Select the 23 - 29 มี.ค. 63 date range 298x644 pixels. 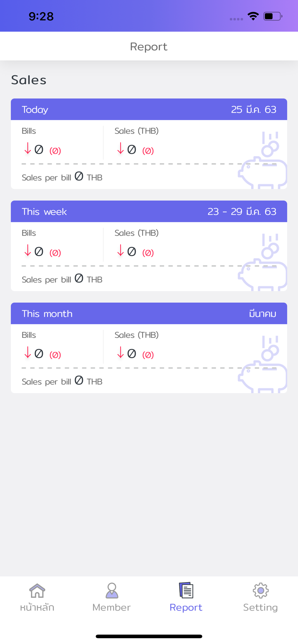[x=242, y=212]
